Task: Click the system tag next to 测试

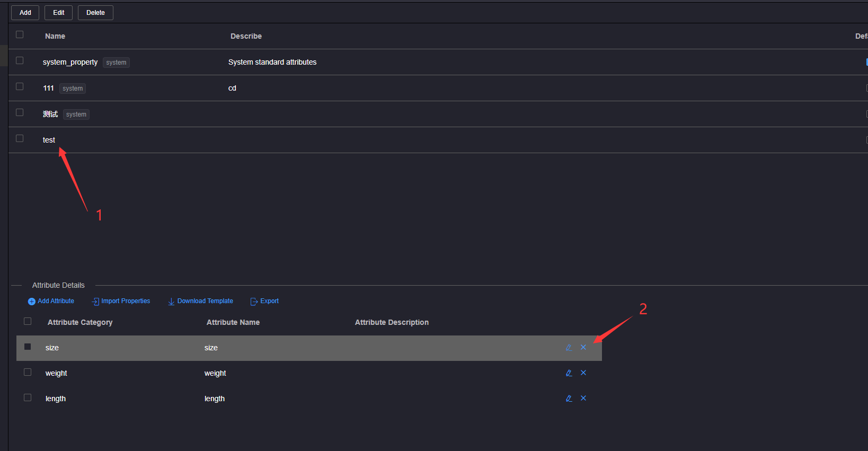Action: pos(76,114)
